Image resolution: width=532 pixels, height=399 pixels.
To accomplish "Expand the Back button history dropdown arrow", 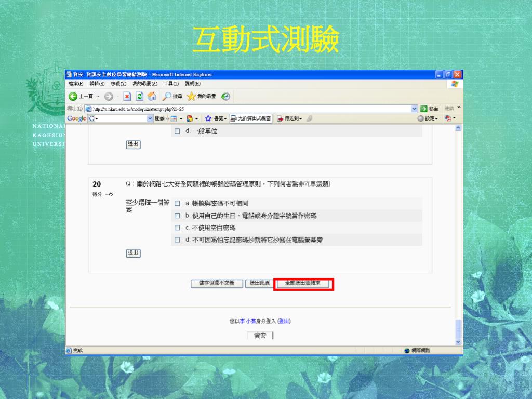I will [98, 96].
